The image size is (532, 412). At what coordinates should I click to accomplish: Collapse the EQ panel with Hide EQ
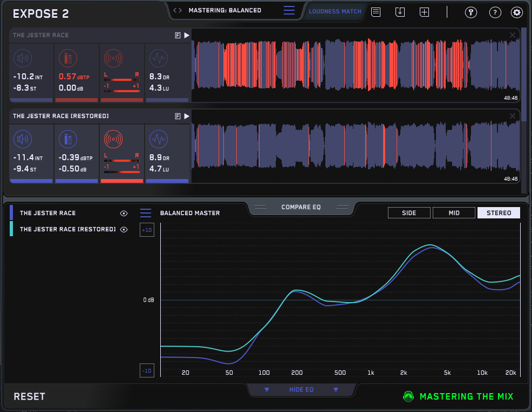[x=301, y=390]
